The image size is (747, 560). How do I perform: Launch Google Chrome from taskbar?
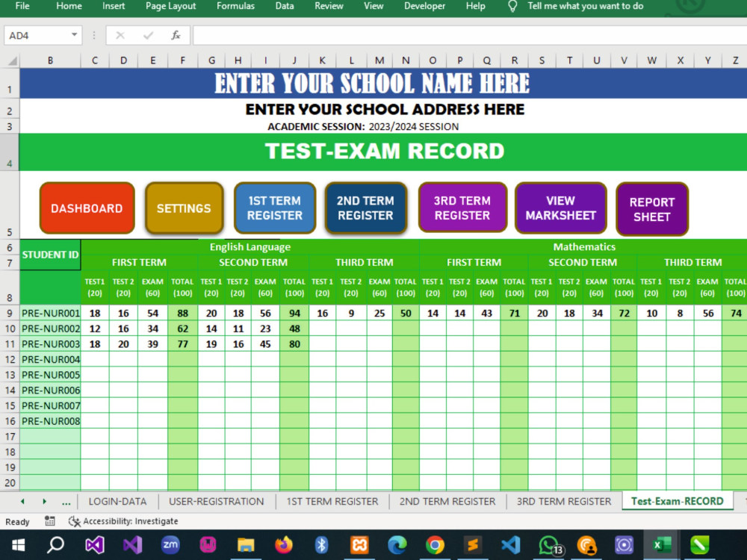point(435,545)
